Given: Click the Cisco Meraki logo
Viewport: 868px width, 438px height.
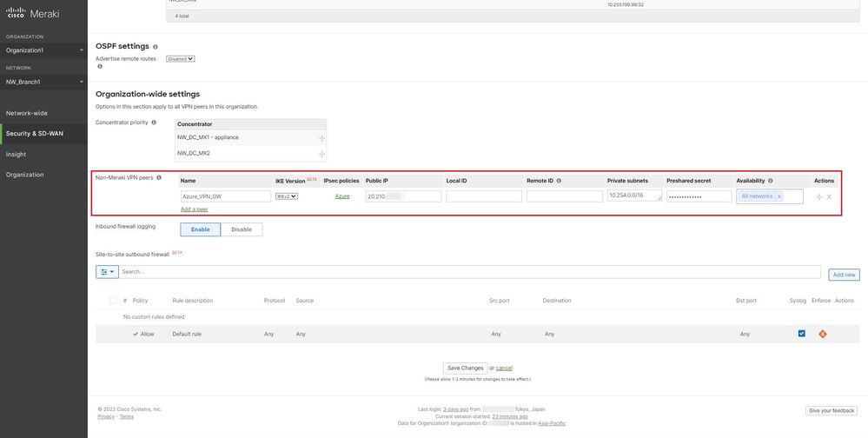Looking at the screenshot, I should click(30, 15).
